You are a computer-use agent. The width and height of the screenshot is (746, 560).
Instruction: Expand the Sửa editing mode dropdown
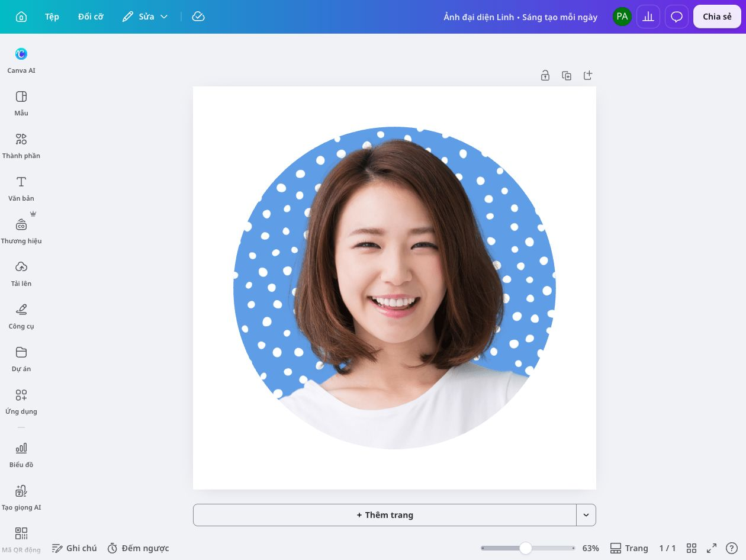145,17
